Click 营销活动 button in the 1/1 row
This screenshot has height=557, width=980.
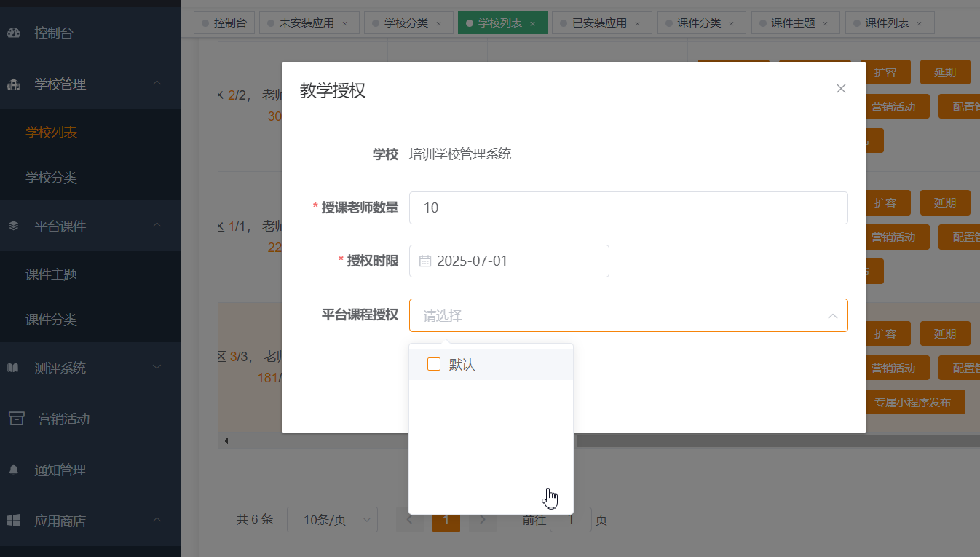pos(893,237)
